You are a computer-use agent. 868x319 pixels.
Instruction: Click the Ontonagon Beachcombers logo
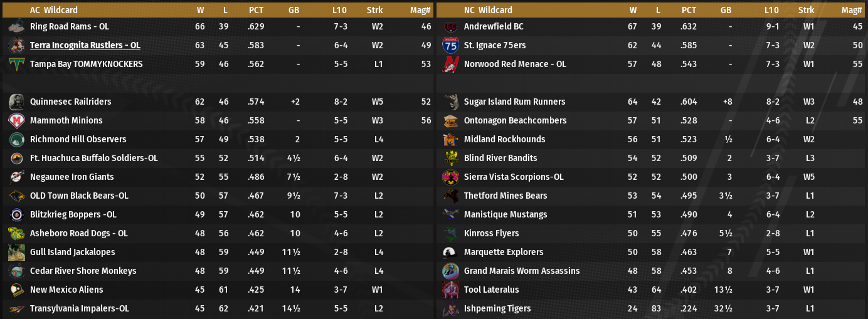tap(450, 120)
